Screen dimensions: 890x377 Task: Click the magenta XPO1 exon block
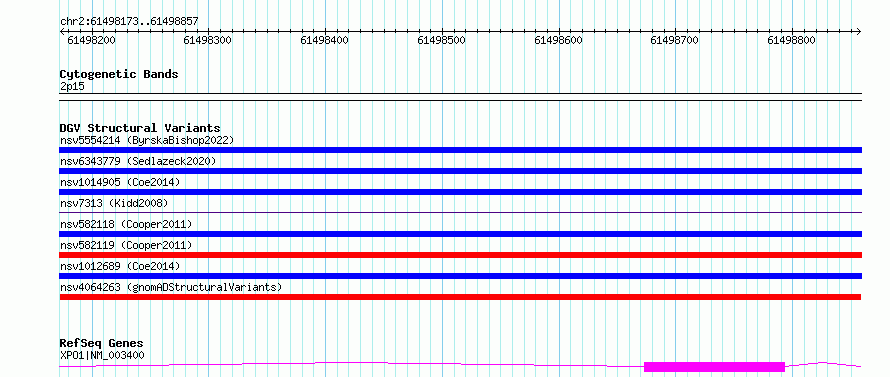tap(714, 367)
